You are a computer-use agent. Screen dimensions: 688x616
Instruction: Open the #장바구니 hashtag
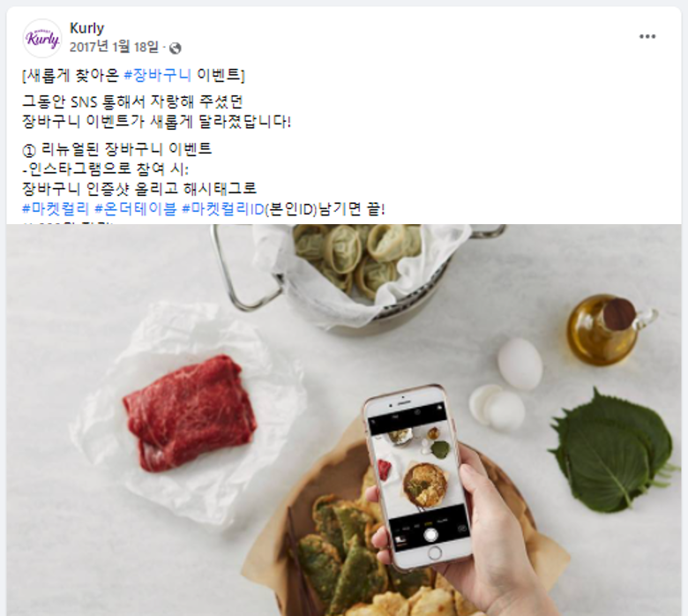tap(158, 75)
